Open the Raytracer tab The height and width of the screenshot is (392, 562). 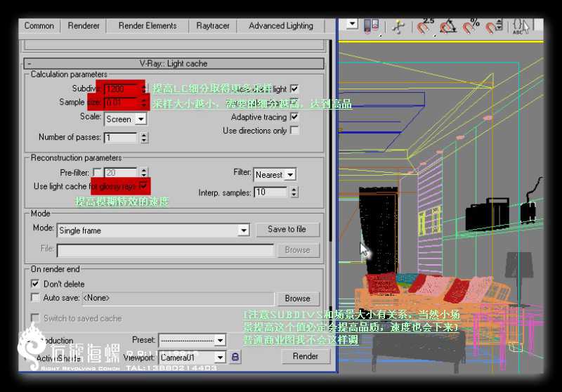pos(213,26)
